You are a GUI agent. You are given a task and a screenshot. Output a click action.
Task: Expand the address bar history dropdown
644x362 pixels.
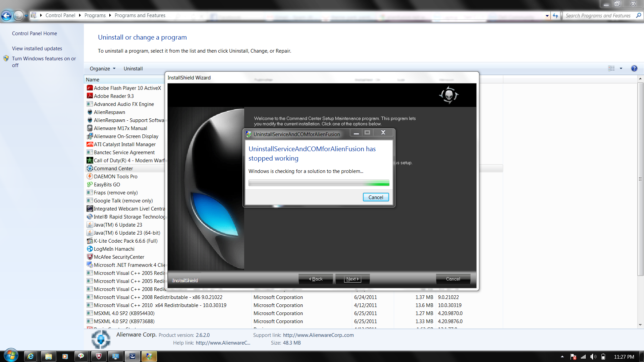click(547, 15)
